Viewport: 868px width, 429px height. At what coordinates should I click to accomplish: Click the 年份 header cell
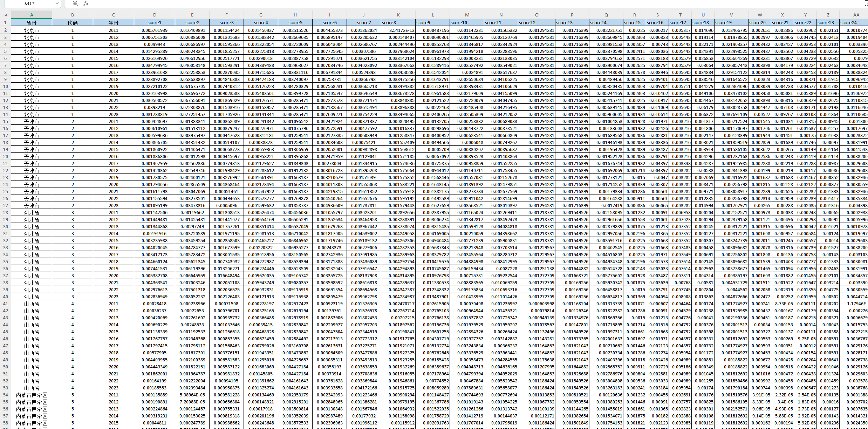pos(114,22)
